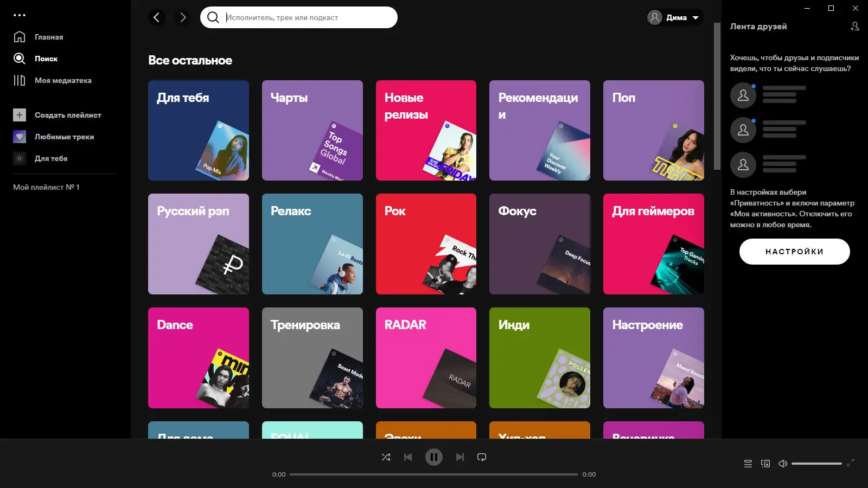Click the search input field

click(299, 17)
